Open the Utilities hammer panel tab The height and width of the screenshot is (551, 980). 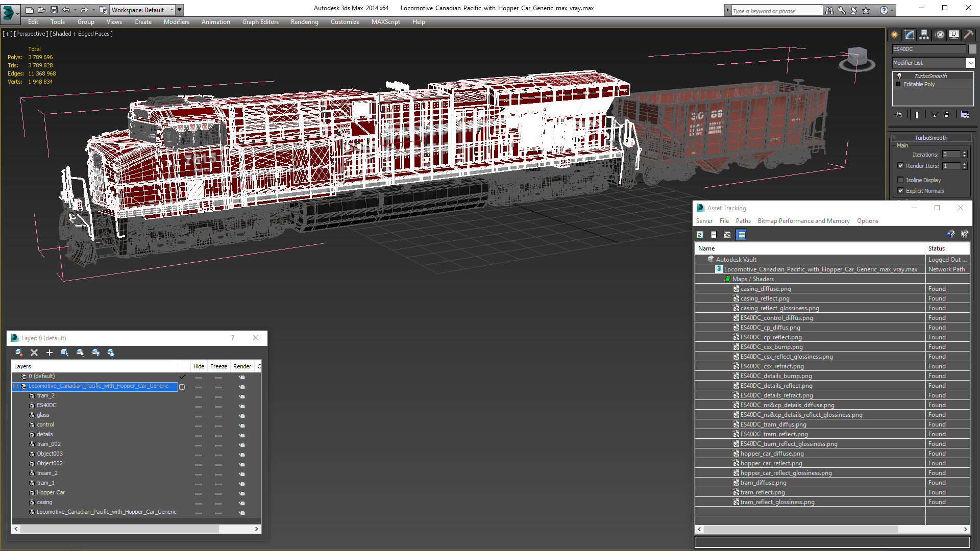tap(968, 35)
